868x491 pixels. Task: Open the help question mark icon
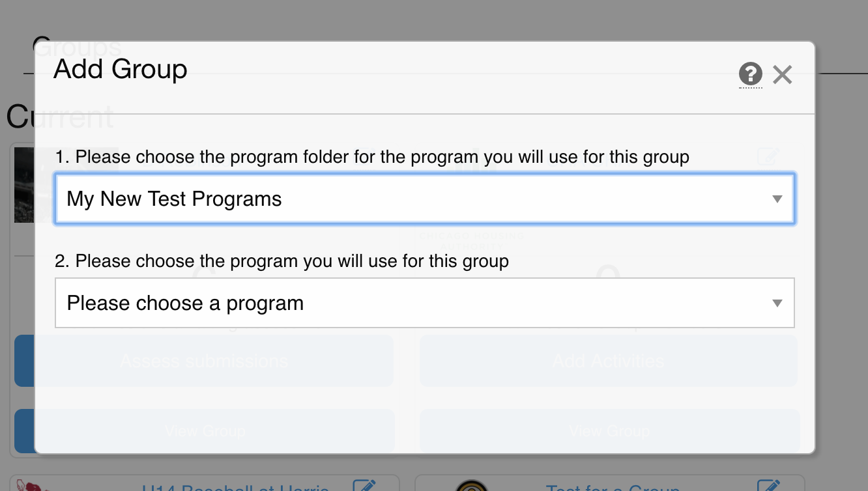point(751,74)
